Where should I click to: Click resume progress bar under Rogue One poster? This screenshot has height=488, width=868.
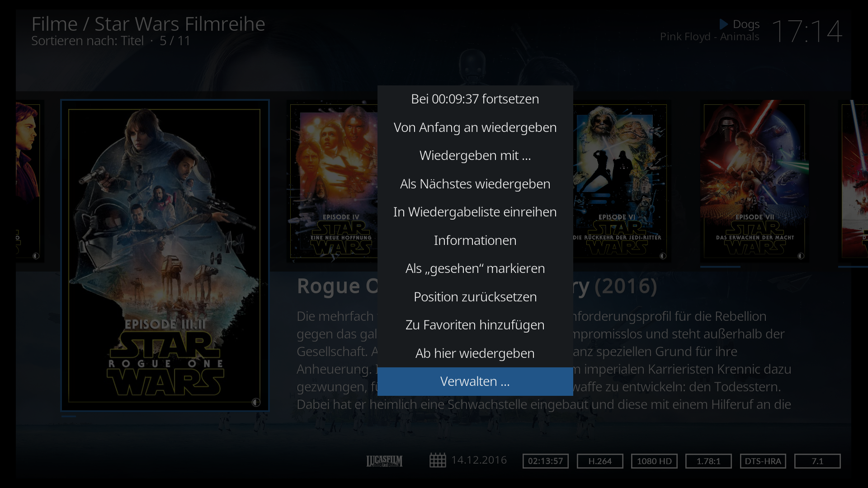(x=69, y=416)
